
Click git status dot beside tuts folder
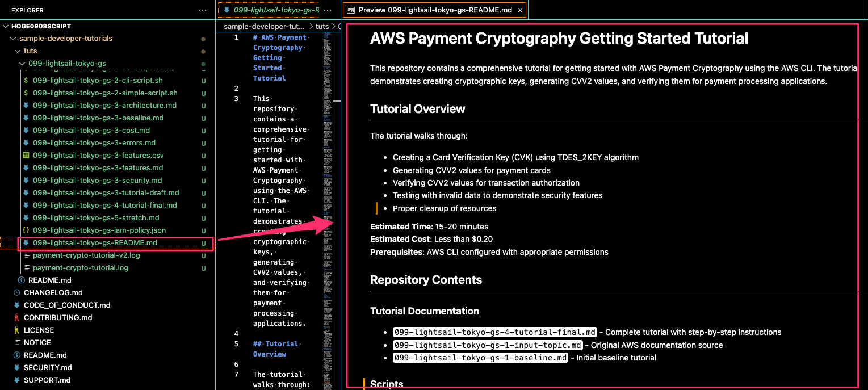tap(203, 51)
